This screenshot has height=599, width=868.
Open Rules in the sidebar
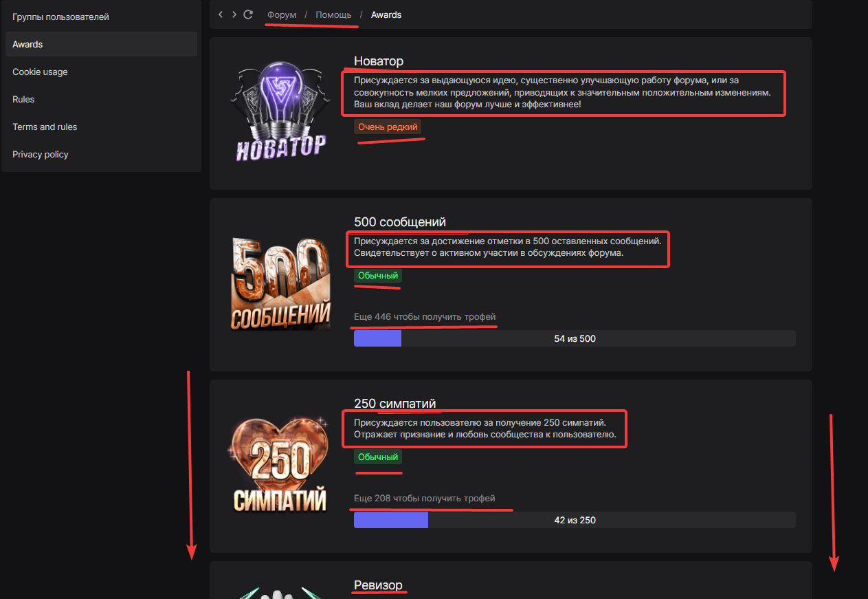point(100,99)
